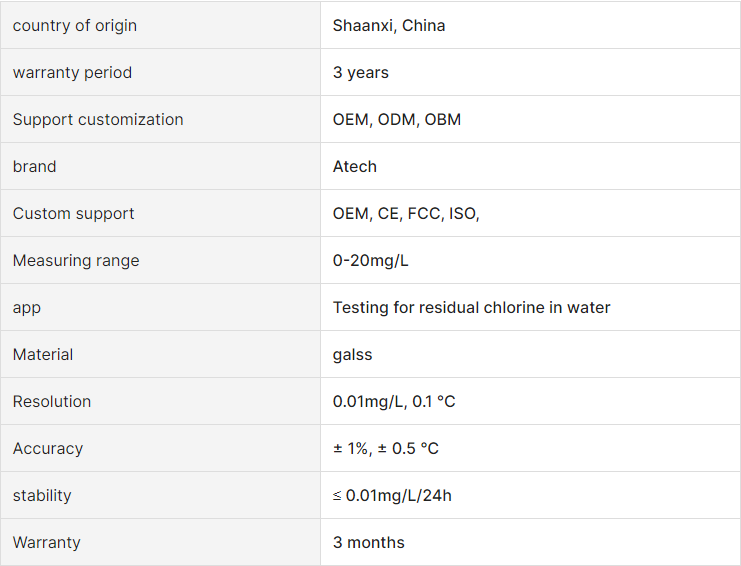Select 'Testing for residual chlorine in water' text
The width and height of the screenshot is (741, 566).
472,308
